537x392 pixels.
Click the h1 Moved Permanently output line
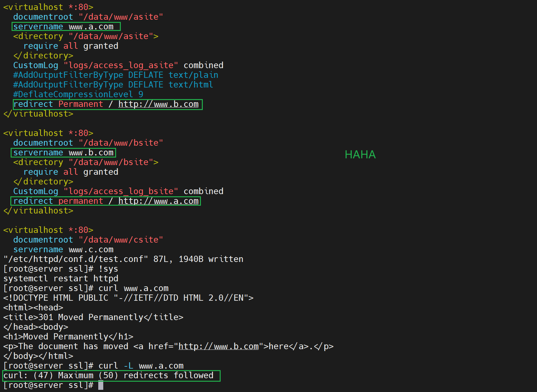[68, 337]
